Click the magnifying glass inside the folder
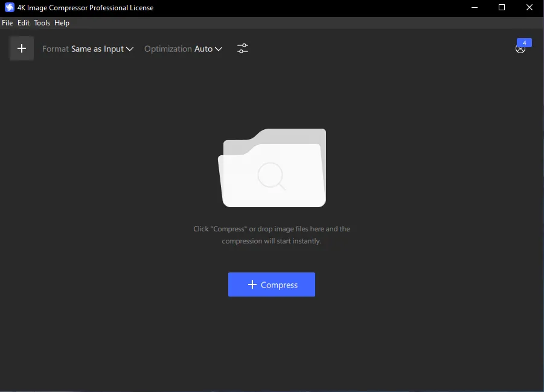 (272, 176)
